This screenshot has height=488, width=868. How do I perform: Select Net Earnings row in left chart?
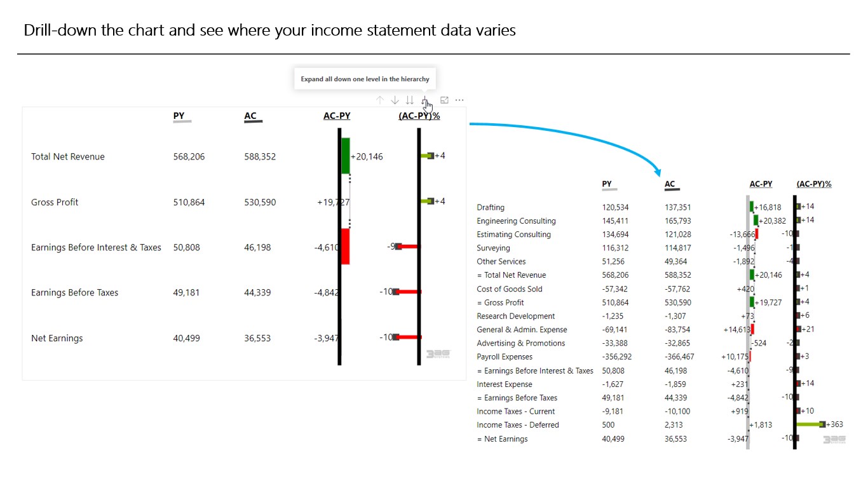coord(57,338)
